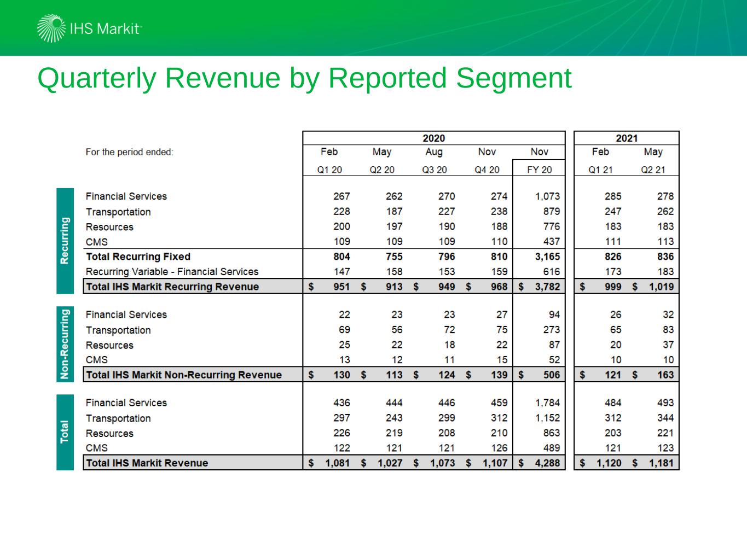This screenshot has height=560, width=747.
Task: Click the 2020 column group header
Action: pos(433,138)
